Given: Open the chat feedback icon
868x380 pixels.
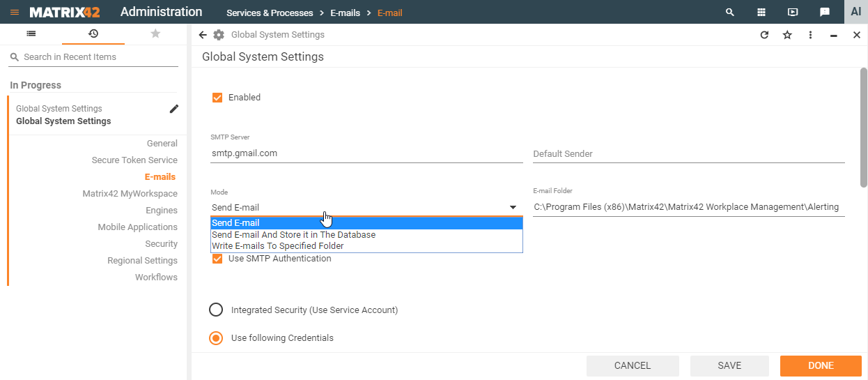Looking at the screenshot, I should (825, 13).
